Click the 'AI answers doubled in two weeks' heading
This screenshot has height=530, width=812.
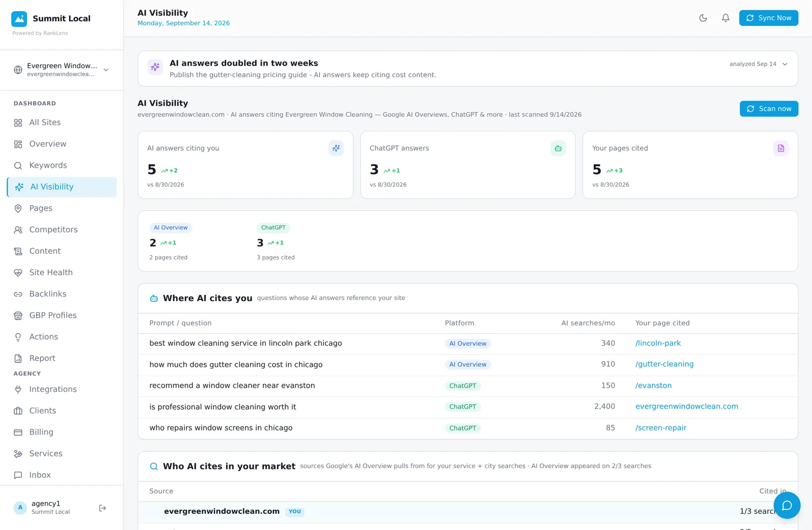pos(244,63)
